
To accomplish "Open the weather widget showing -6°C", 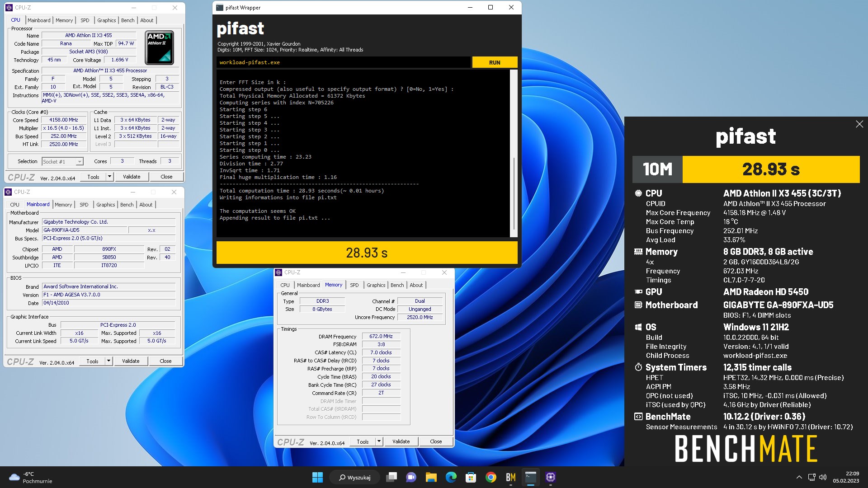I will coord(30,477).
